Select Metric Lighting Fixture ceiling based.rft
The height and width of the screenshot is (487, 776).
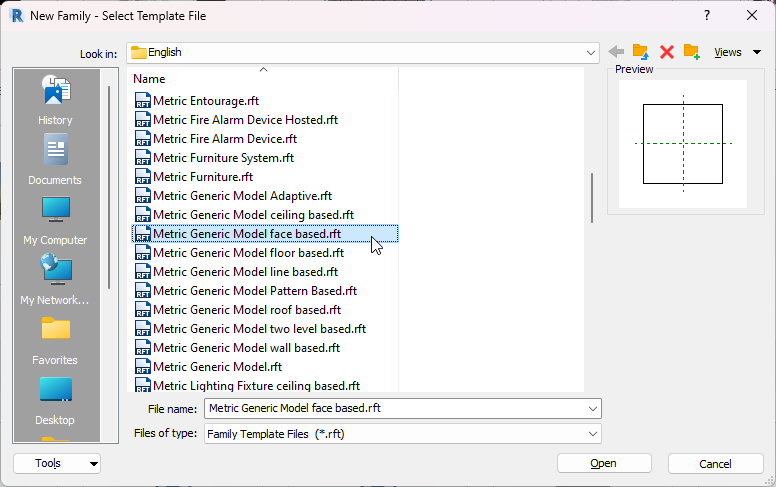pos(256,386)
